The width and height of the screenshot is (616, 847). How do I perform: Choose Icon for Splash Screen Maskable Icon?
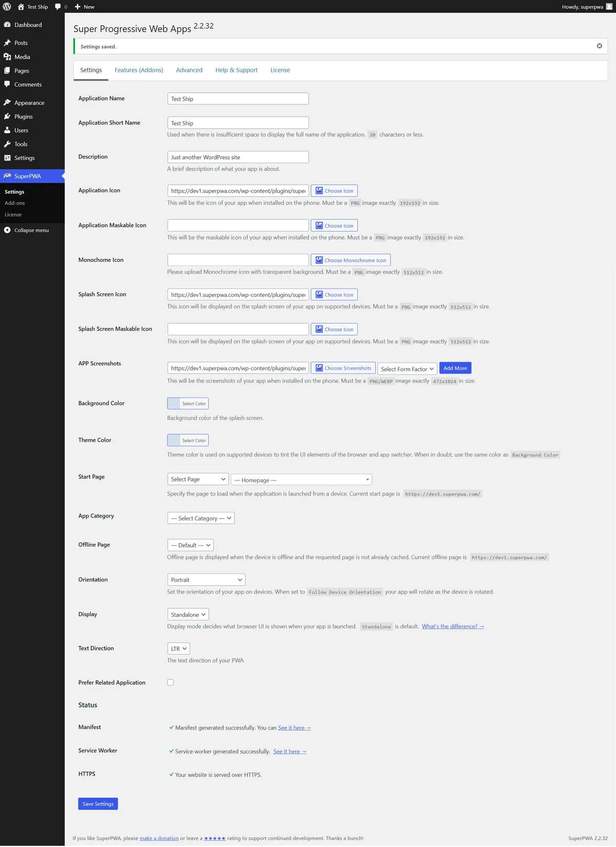click(x=334, y=329)
